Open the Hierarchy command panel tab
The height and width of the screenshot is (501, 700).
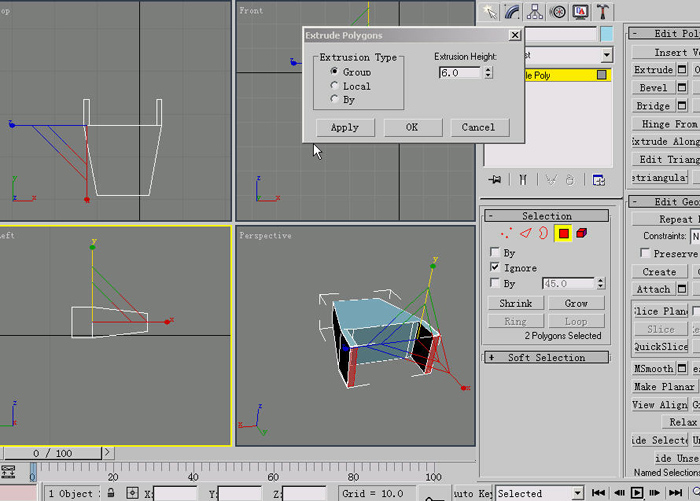[535, 12]
